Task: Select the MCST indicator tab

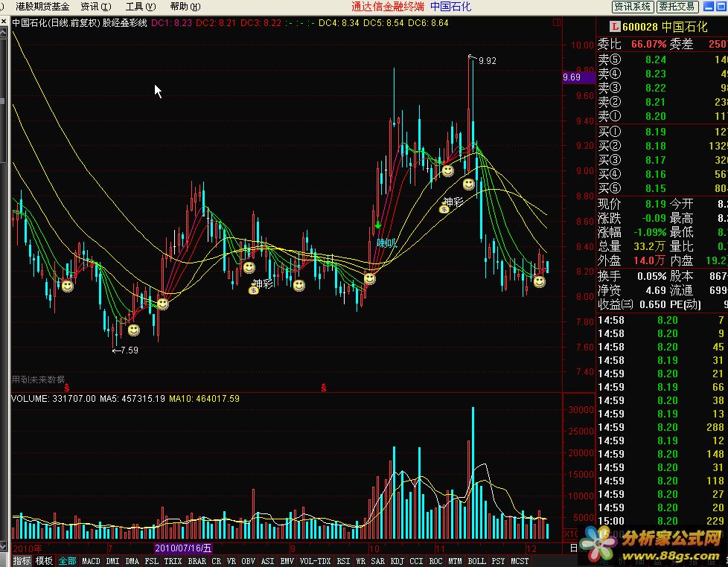Action: (x=520, y=561)
